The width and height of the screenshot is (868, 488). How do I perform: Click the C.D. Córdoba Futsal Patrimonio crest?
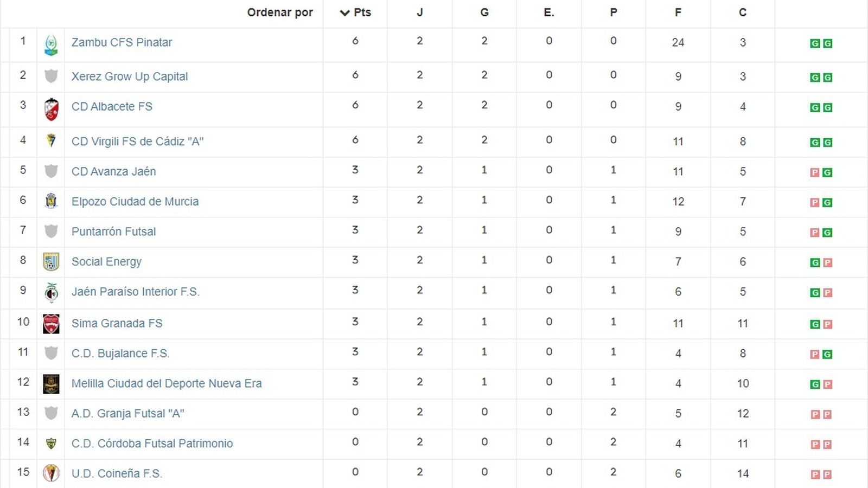pyautogui.click(x=51, y=443)
